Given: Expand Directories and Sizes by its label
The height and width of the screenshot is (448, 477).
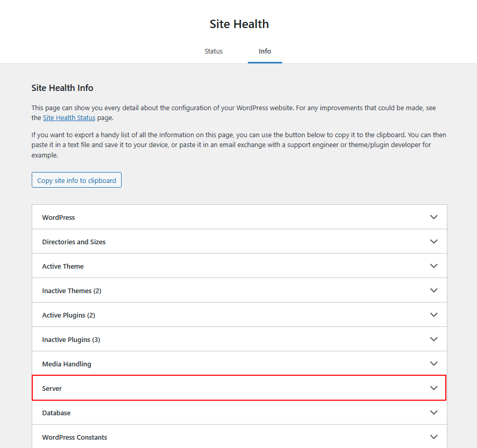Looking at the screenshot, I should [x=74, y=242].
